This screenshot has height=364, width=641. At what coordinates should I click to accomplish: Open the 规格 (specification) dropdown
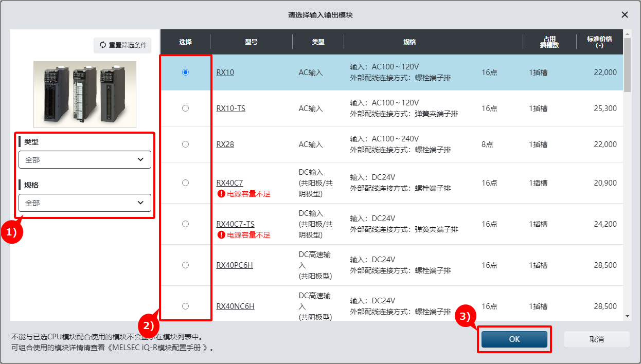point(85,203)
